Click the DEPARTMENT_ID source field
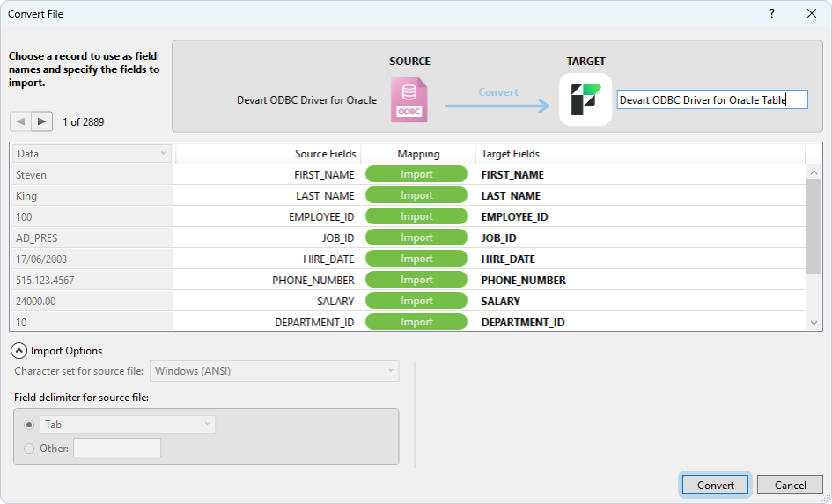 tap(314, 323)
